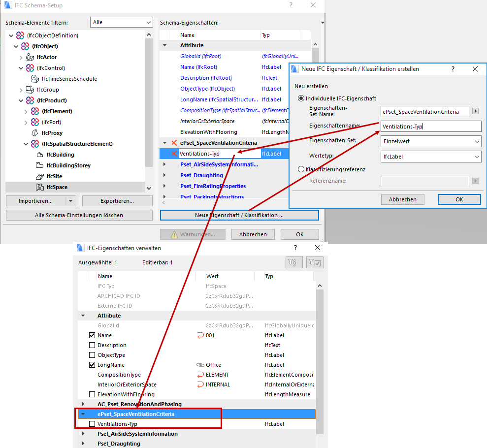The width and height of the screenshot is (487, 448).
Task: Click the (IfcObjectDefinition) schema icon
Action: (20, 35)
